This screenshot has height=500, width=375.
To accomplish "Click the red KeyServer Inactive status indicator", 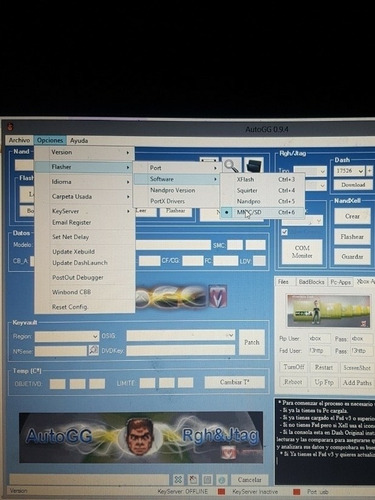I will click(296, 492).
